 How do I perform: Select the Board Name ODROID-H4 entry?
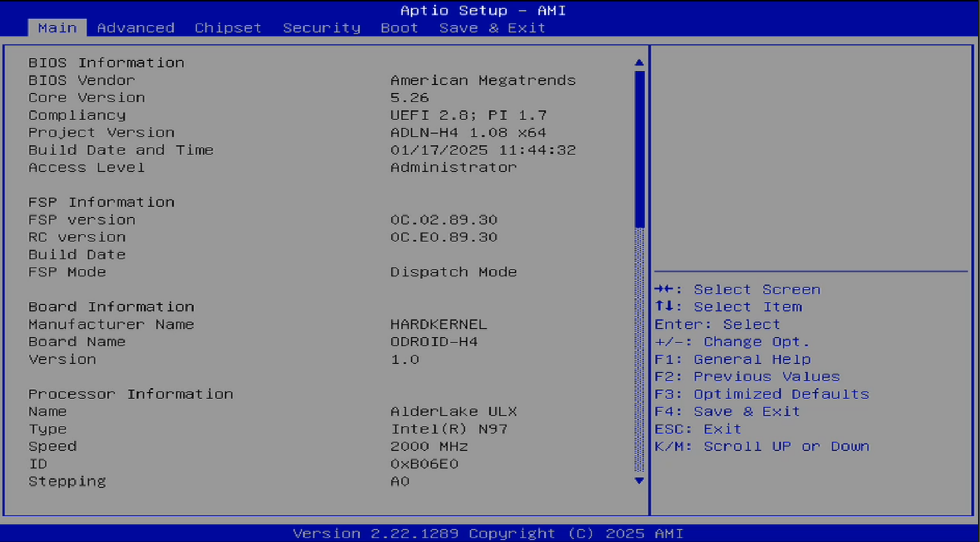(433, 342)
